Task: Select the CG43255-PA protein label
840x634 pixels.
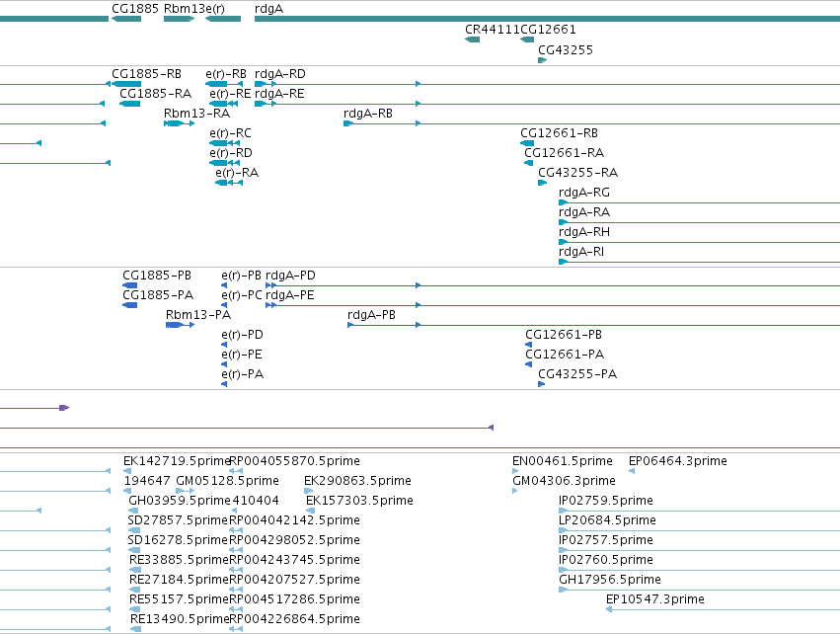Action: click(577, 374)
